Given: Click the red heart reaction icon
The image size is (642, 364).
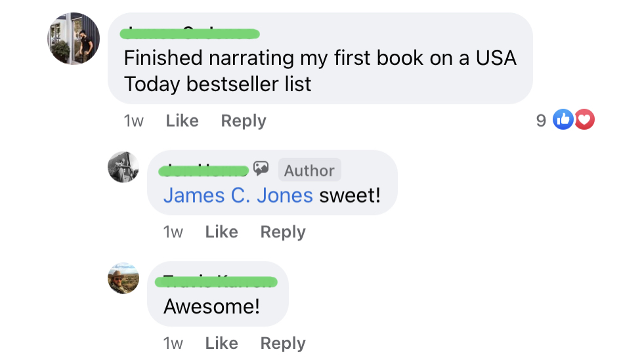Looking at the screenshot, I should 584,120.
